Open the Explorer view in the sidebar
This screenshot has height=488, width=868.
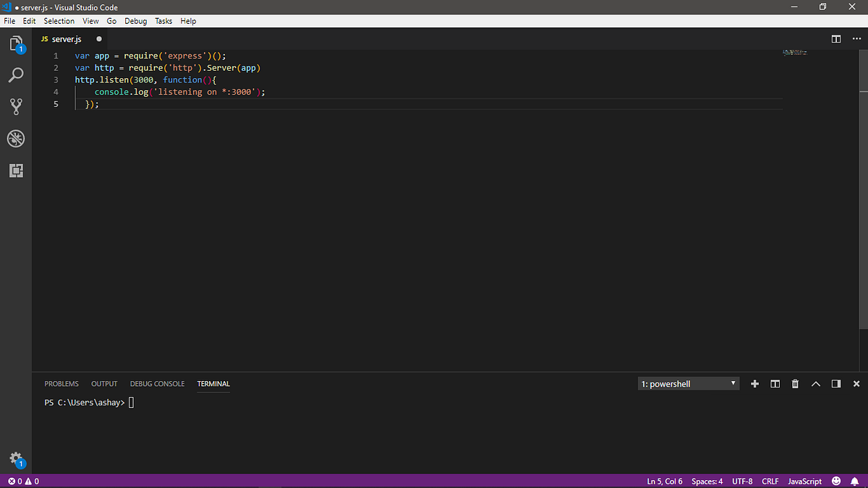[x=16, y=43]
